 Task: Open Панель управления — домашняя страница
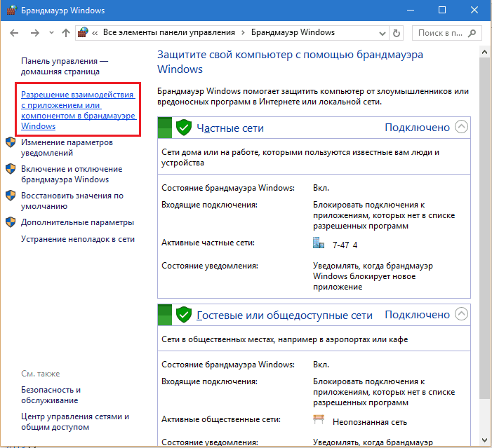[65, 66]
